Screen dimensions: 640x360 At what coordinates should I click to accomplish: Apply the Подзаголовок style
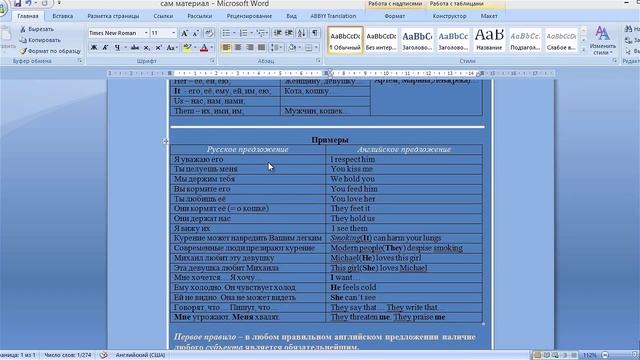[525, 40]
